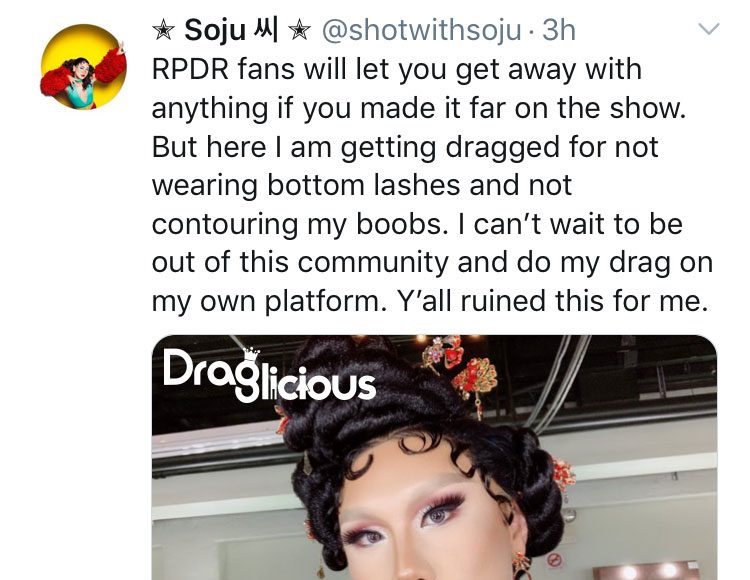Image resolution: width=750 pixels, height=580 pixels.
Task: Open the @shotwithsoju handle profile
Action: coord(421,30)
